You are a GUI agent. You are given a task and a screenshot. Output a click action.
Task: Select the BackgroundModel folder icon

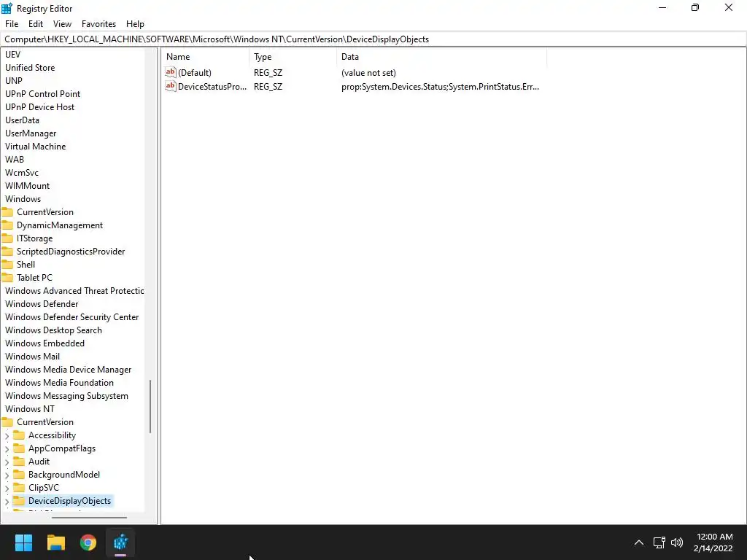click(18, 474)
